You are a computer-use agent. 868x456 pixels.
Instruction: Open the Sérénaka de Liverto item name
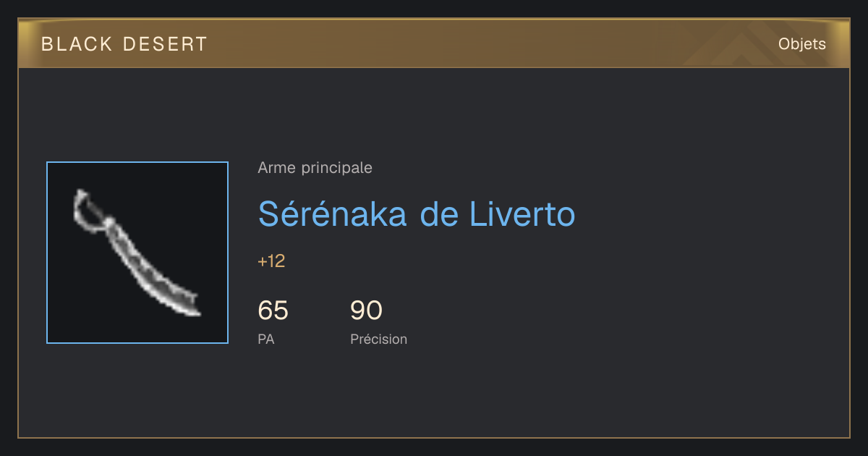pos(417,214)
